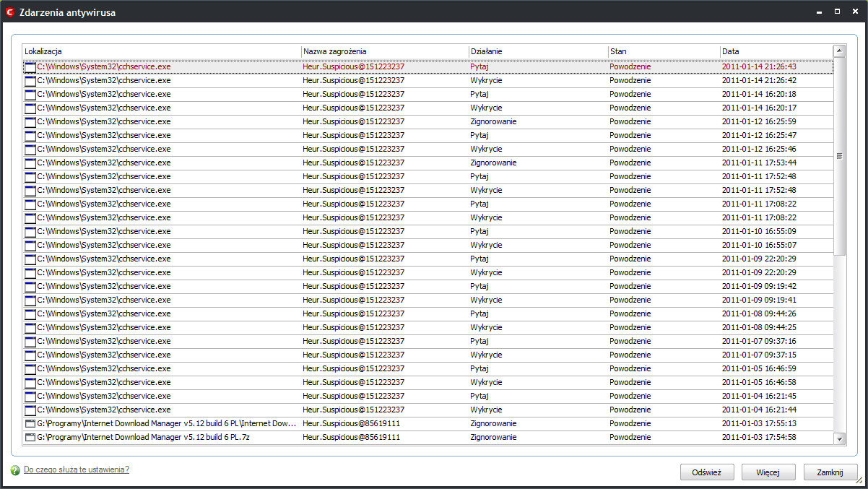Click file icon of row 2011-01-05 16:46:58
This screenshot has width=868, height=489.
30,382
